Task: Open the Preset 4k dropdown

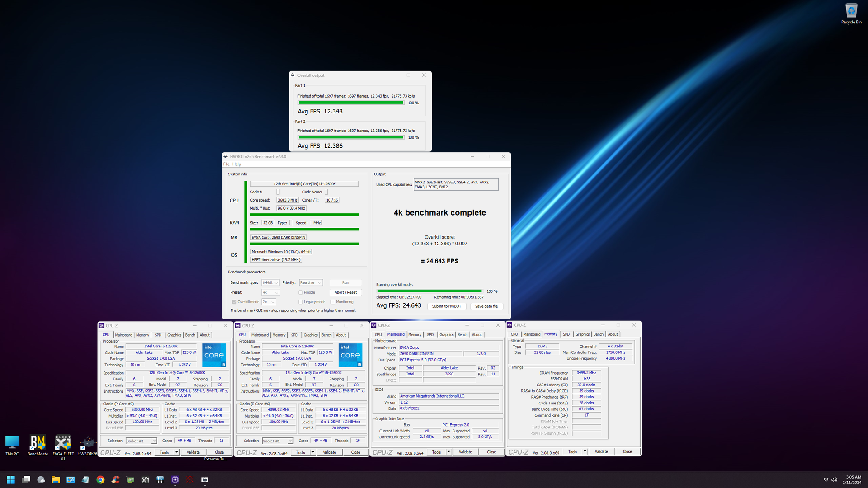Action: [270, 292]
